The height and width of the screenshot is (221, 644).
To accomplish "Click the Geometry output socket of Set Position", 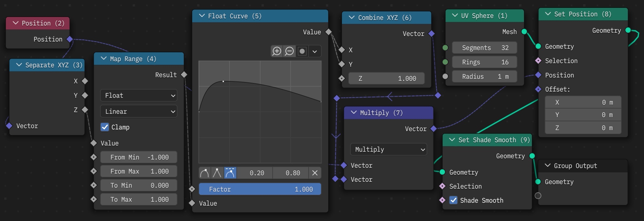I will (628, 30).
